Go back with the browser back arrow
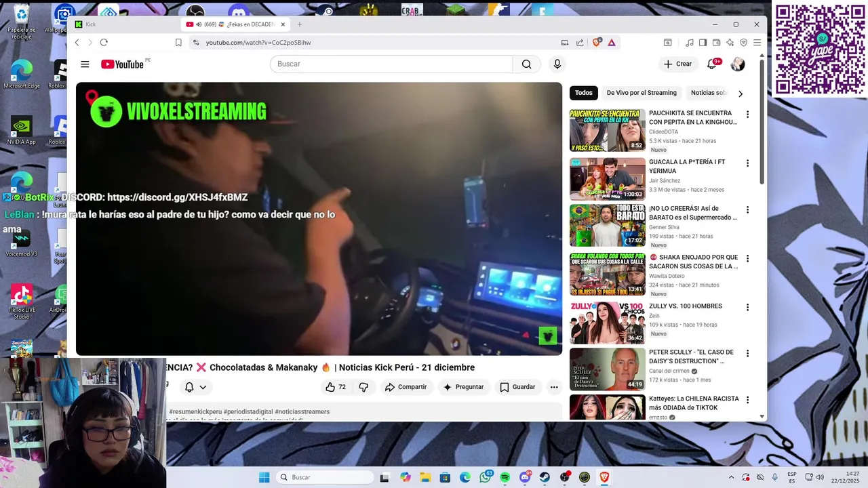The width and height of the screenshot is (868, 488). [77, 42]
